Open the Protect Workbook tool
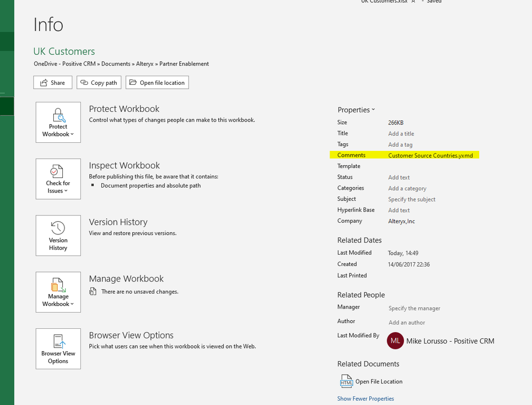 coord(58,118)
